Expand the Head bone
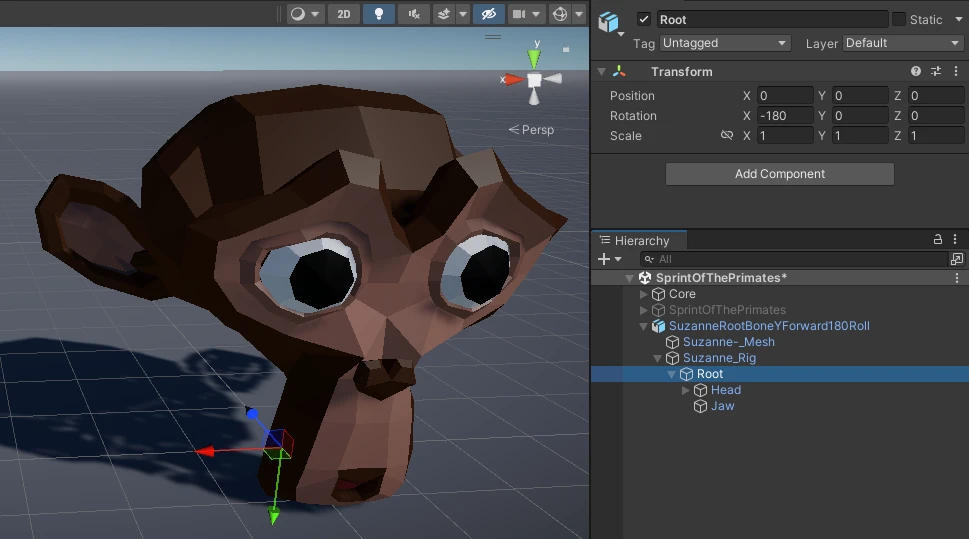The width and height of the screenshot is (969, 539). 685,391
